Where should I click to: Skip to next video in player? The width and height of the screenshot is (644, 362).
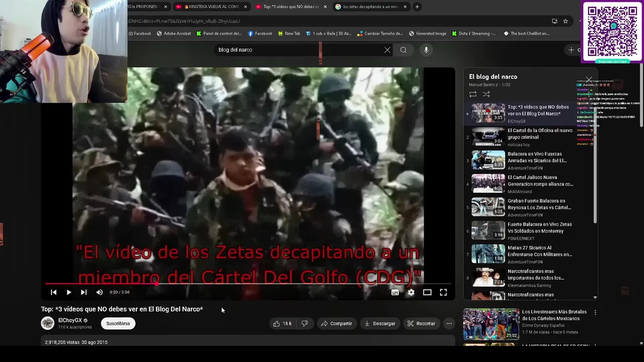pyautogui.click(x=84, y=292)
